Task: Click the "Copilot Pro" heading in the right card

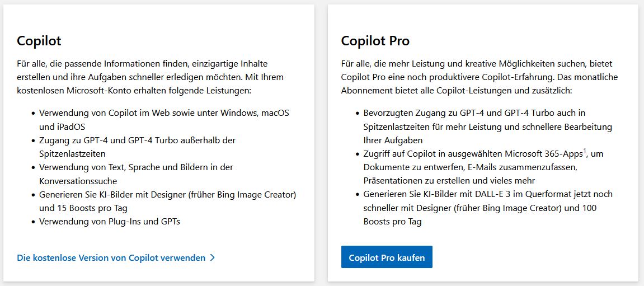Action: 375,41
